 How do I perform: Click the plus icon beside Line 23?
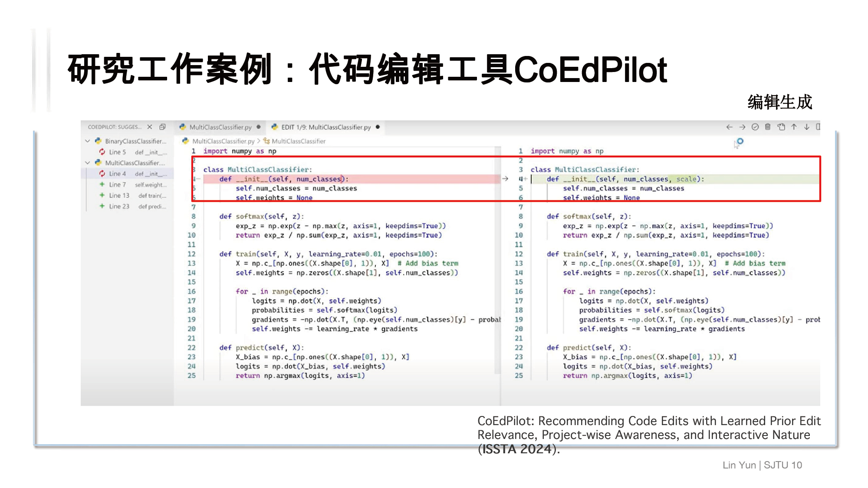click(x=102, y=206)
